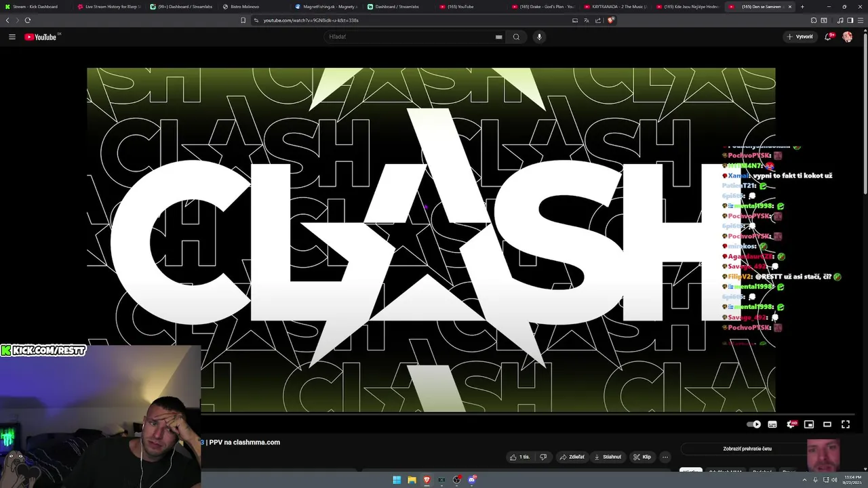The image size is (868, 488).
Task: Open Discord from the taskbar
Action: [x=472, y=480]
